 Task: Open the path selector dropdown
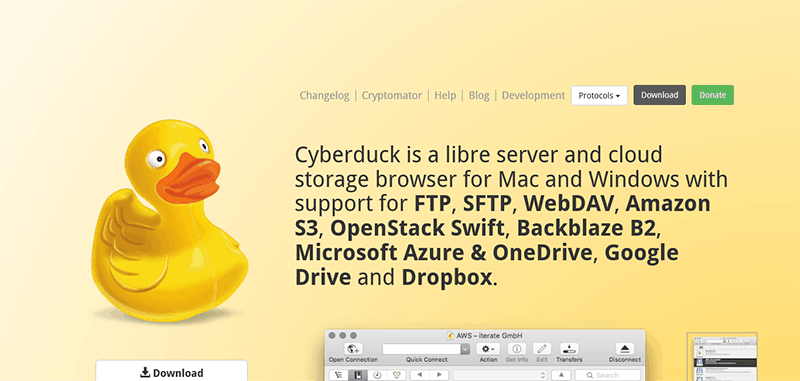500,375
